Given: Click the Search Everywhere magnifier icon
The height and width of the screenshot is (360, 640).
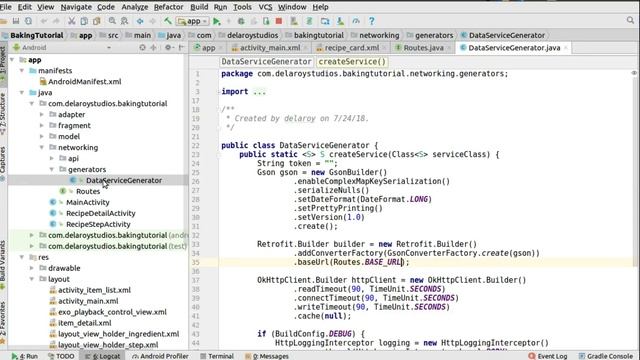Looking at the screenshot, I should (630, 20).
